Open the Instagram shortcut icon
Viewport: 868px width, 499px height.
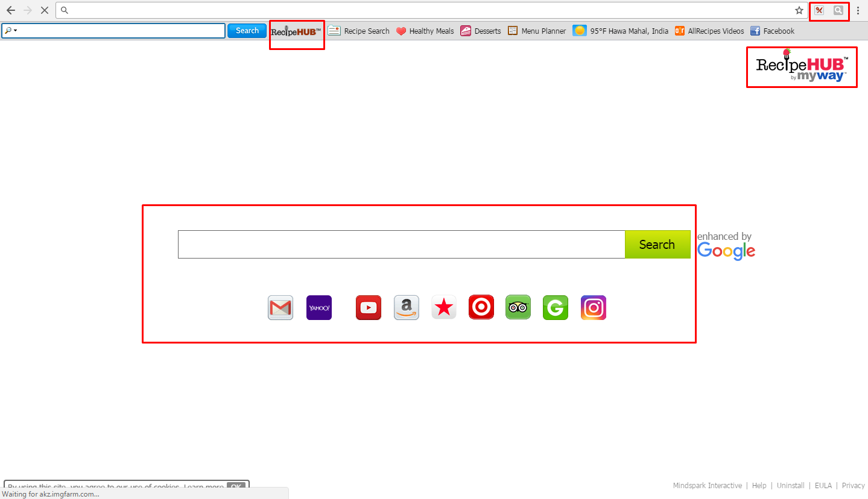coord(594,308)
